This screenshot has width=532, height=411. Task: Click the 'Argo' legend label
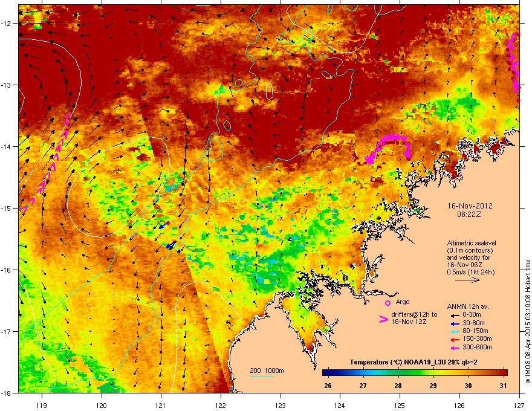tap(403, 302)
